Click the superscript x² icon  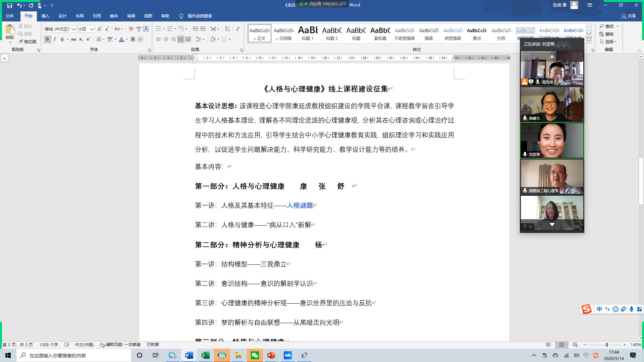(x=89, y=39)
